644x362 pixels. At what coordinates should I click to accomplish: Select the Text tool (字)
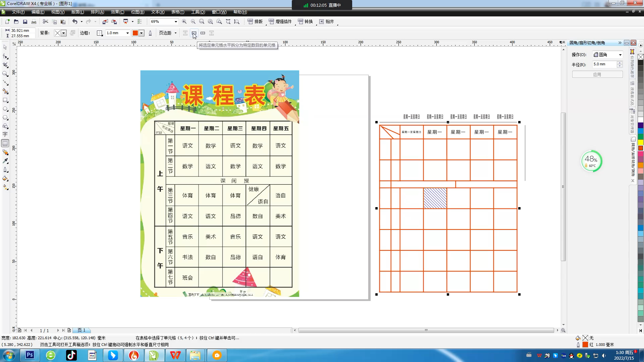[5, 134]
